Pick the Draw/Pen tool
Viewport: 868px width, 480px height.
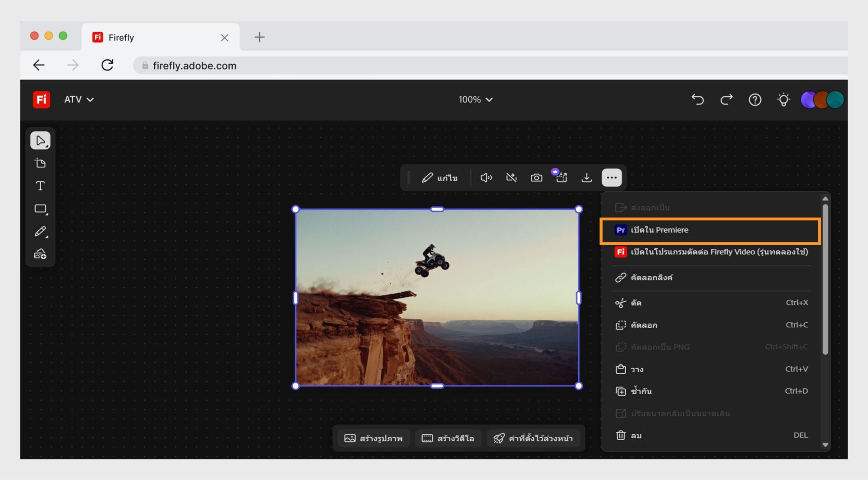click(40, 231)
